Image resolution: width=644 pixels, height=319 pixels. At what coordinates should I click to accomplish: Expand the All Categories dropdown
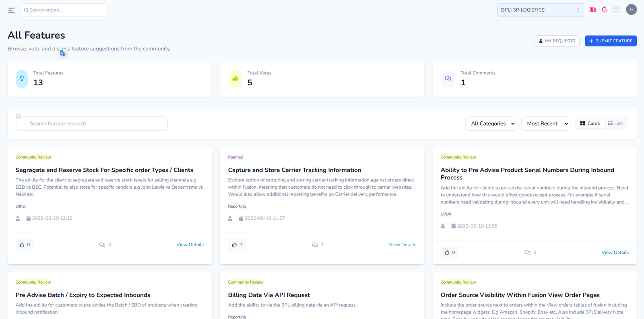490,123
